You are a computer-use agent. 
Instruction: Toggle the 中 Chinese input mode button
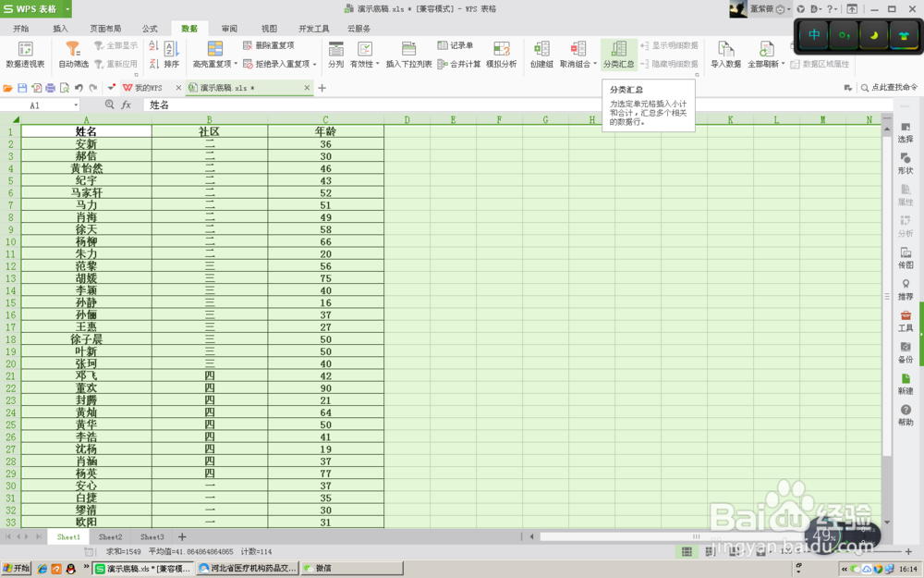tap(814, 35)
